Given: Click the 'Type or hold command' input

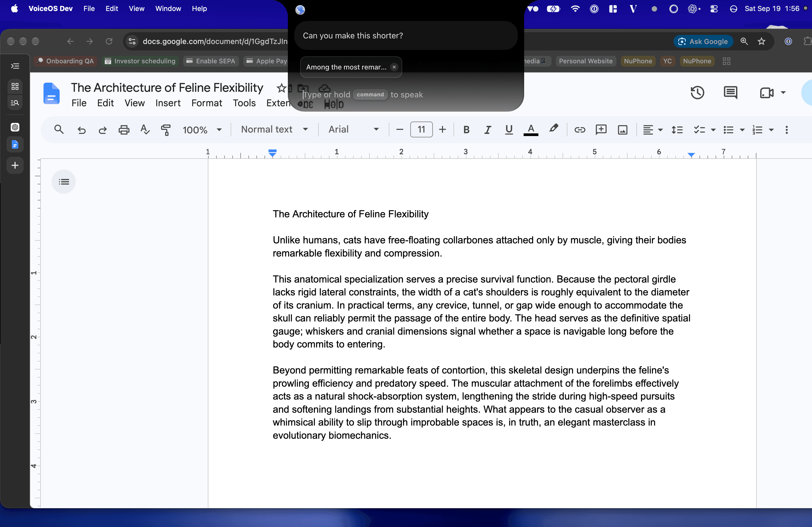Looking at the screenshot, I should pos(406,95).
